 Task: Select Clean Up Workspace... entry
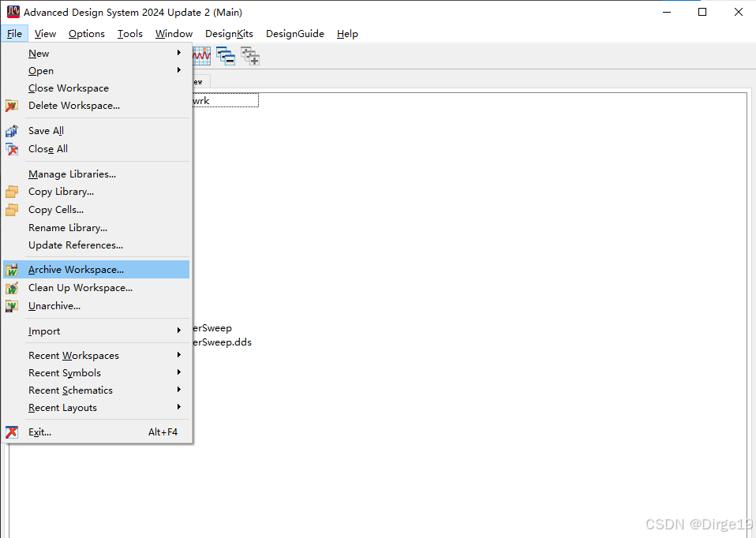click(96, 288)
